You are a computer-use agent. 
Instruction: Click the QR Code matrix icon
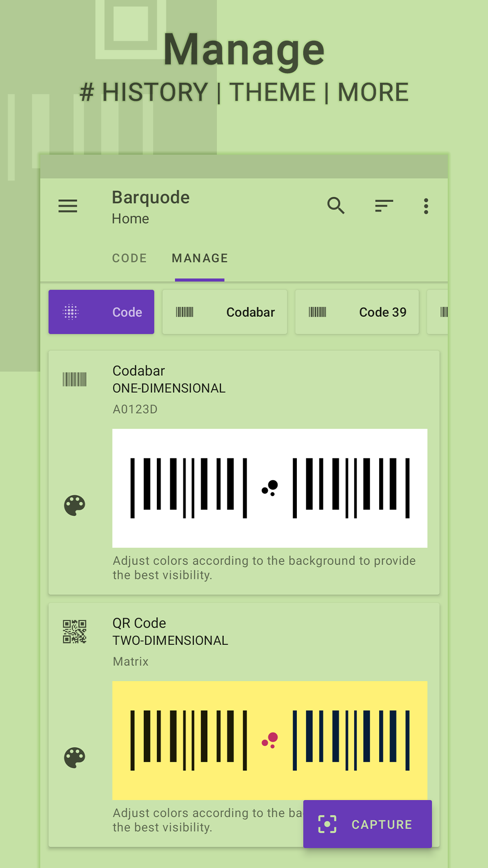[75, 632]
